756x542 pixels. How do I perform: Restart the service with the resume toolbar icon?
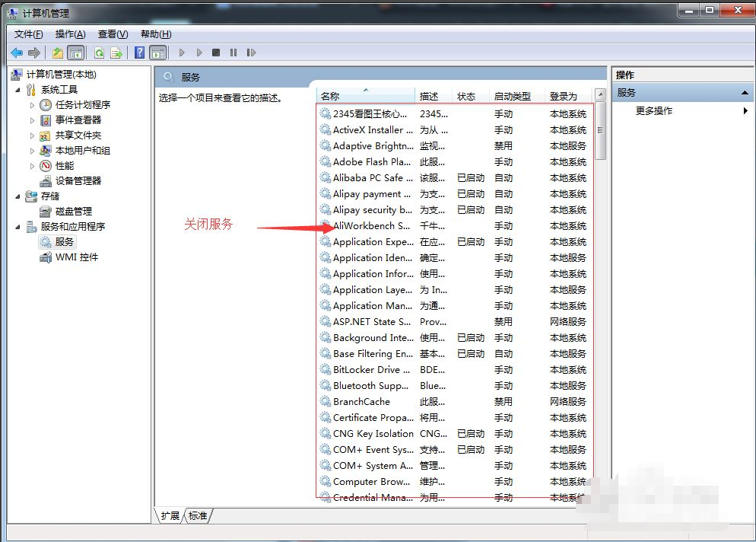[251, 52]
